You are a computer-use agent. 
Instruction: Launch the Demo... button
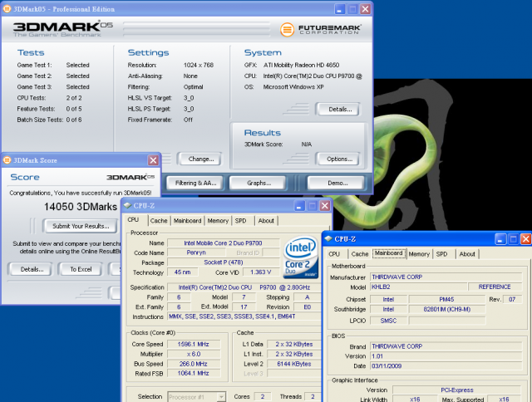coord(337,183)
